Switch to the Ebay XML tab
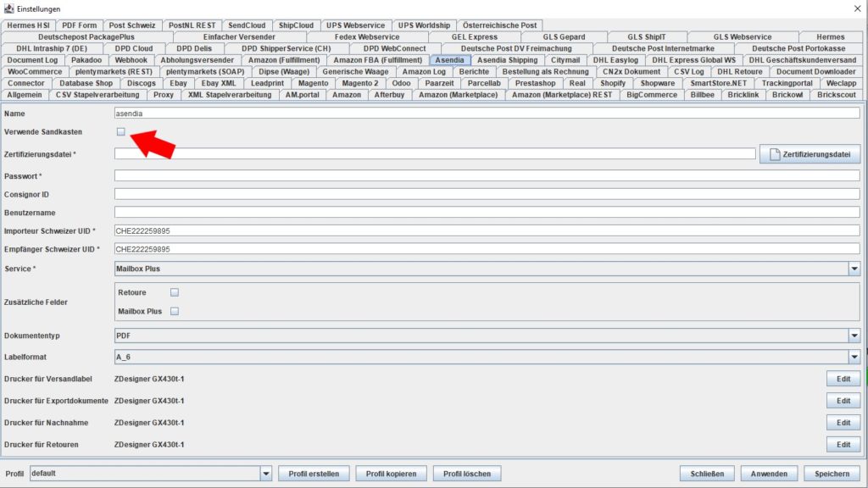The height and width of the screenshot is (488, 868). click(218, 84)
